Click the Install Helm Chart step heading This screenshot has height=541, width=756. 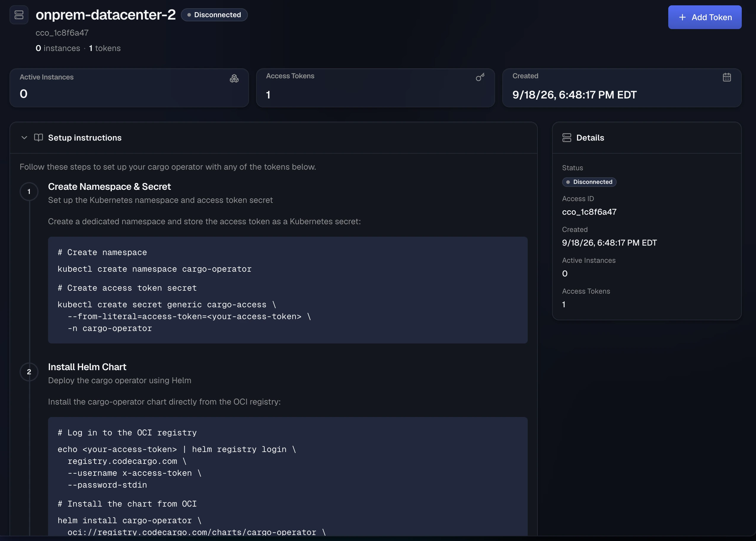coord(87,367)
